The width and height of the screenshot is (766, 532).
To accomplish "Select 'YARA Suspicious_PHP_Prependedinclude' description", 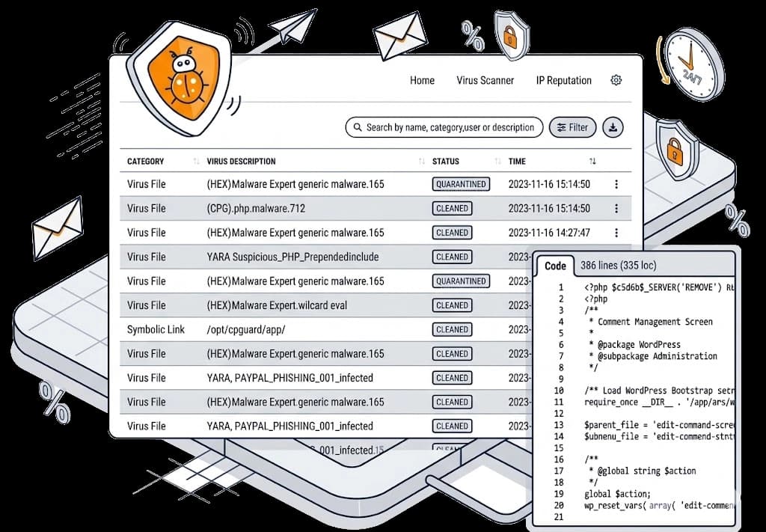I will (292, 257).
